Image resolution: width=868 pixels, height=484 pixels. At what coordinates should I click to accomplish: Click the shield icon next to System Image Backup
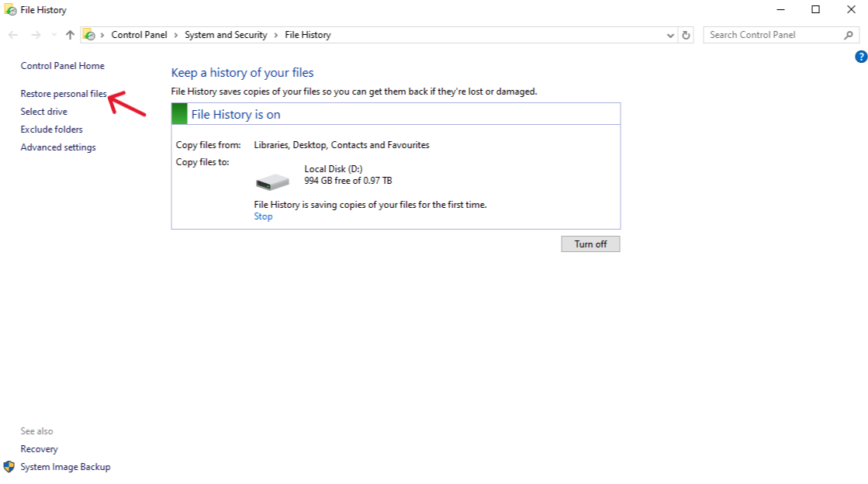tap(9, 467)
